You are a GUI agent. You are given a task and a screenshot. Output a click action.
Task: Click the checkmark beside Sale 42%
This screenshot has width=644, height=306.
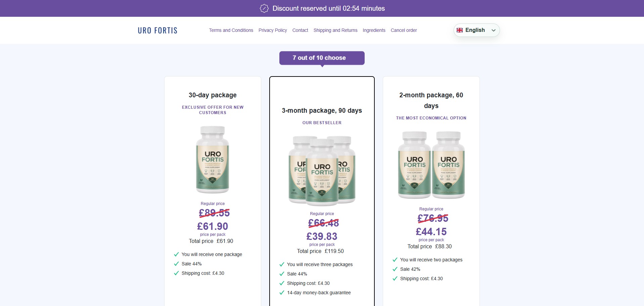click(x=395, y=269)
